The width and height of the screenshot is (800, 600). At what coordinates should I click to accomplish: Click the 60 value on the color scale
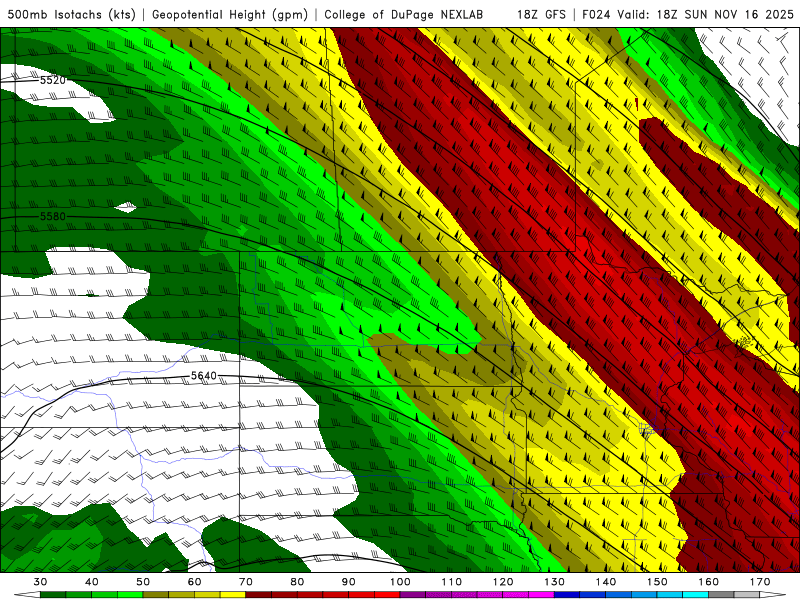(x=194, y=582)
